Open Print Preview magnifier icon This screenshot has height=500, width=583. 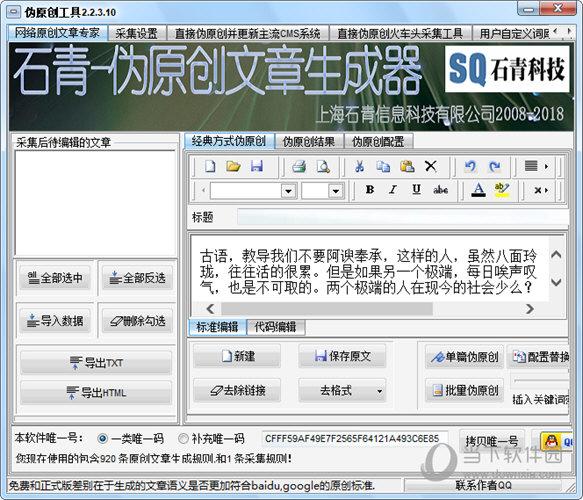(x=323, y=166)
